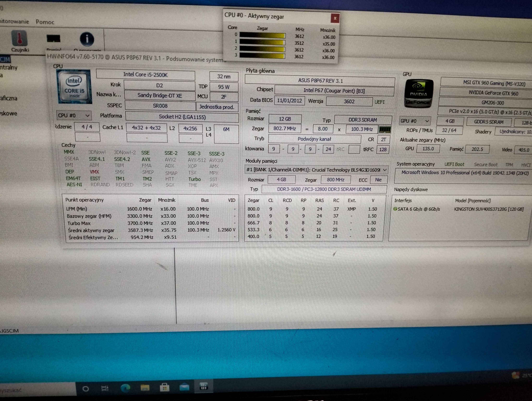The height and width of the screenshot is (401, 532).
Task: Click the Intel Core i5-2500K name field
Action: [146, 75]
